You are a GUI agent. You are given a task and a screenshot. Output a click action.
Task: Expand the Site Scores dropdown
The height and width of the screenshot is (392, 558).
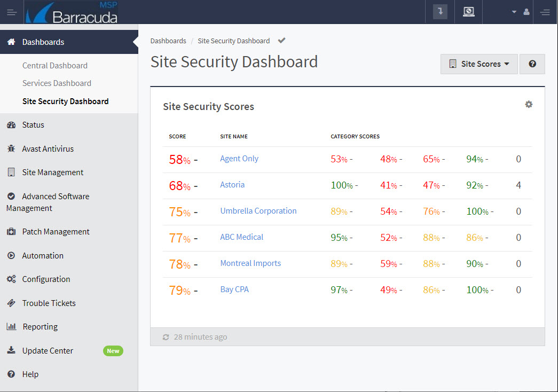pos(479,64)
